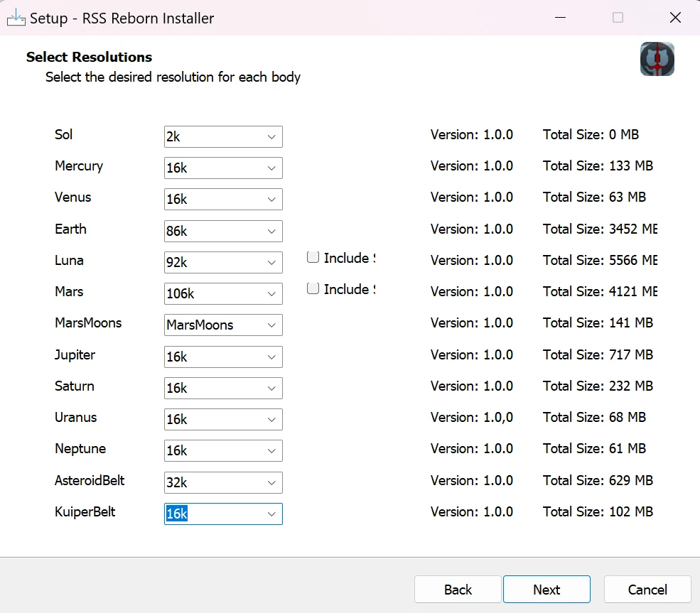Image resolution: width=700 pixels, height=613 pixels.
Task: Go back to the previous step
Action: pyautogui.click(x=458, y=590)
